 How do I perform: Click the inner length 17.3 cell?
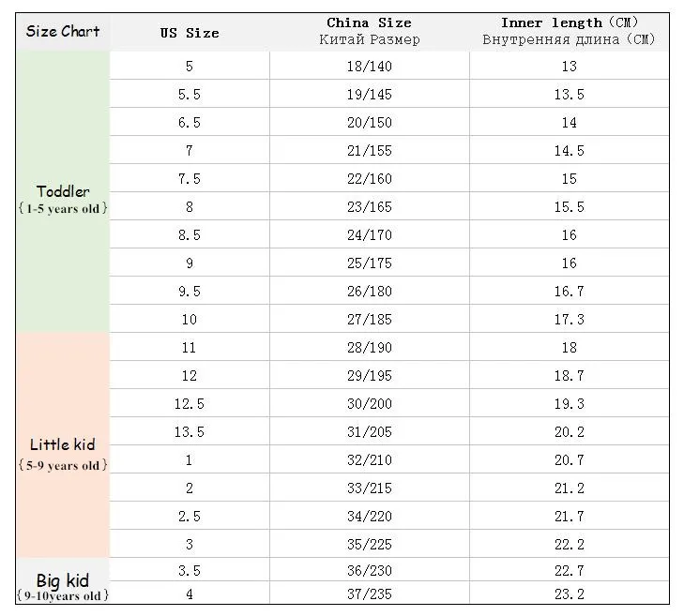pyautogui.click(x=569, y=320)
